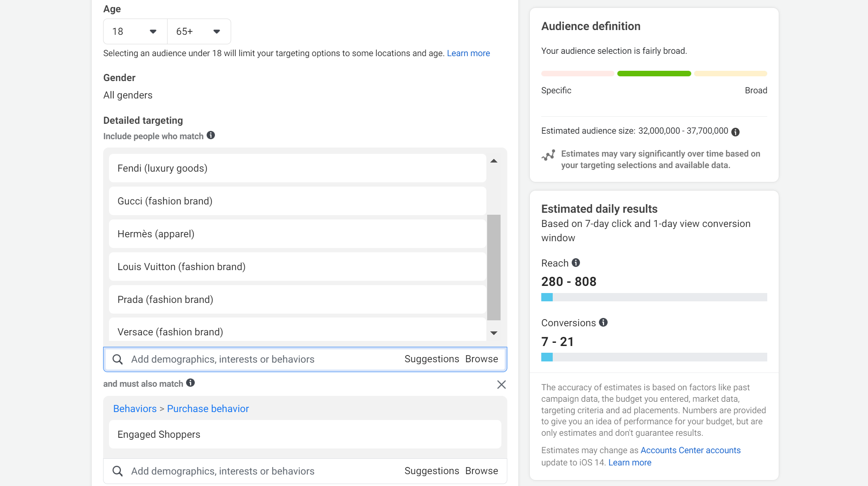The width and height of the screenshot is (868, 486).
Task: Click the Suggestions link in top search field
Action: [x=431, y=359]
